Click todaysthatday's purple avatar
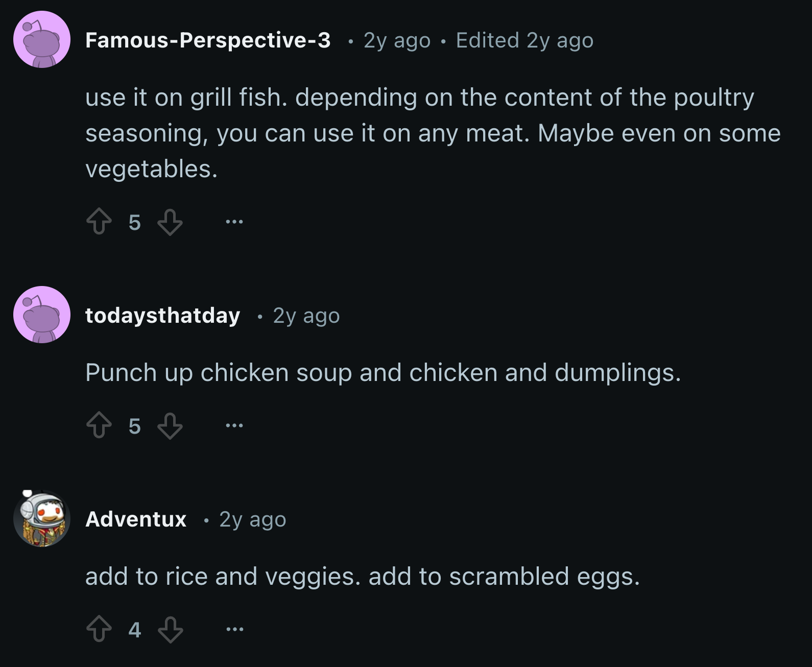 click(x=42, y=315)
